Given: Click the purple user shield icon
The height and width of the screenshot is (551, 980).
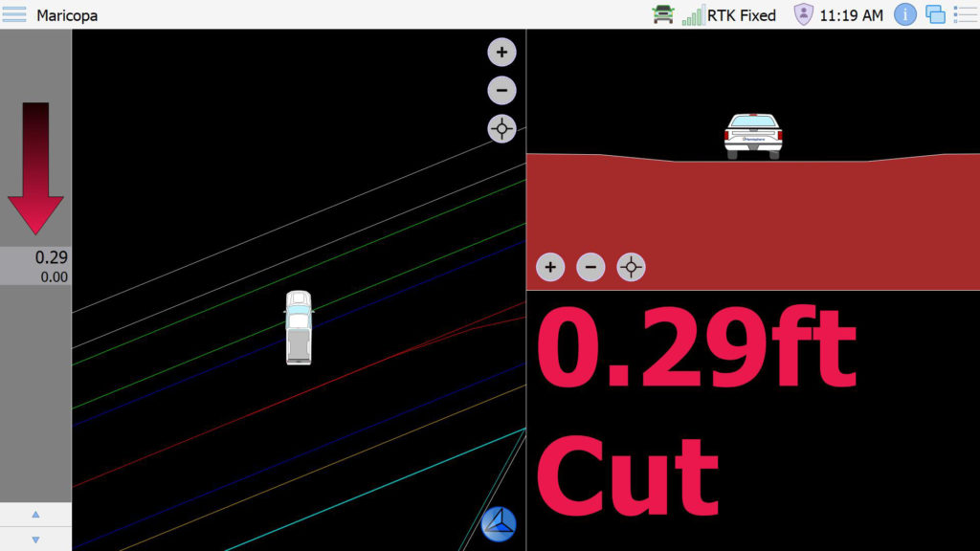Looking at the screenshot, I should [804, 14].
